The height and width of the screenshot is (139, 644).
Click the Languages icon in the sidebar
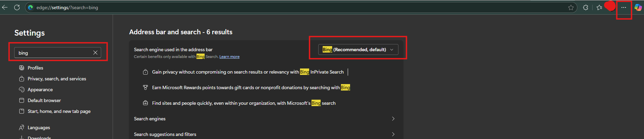[22, 127]
